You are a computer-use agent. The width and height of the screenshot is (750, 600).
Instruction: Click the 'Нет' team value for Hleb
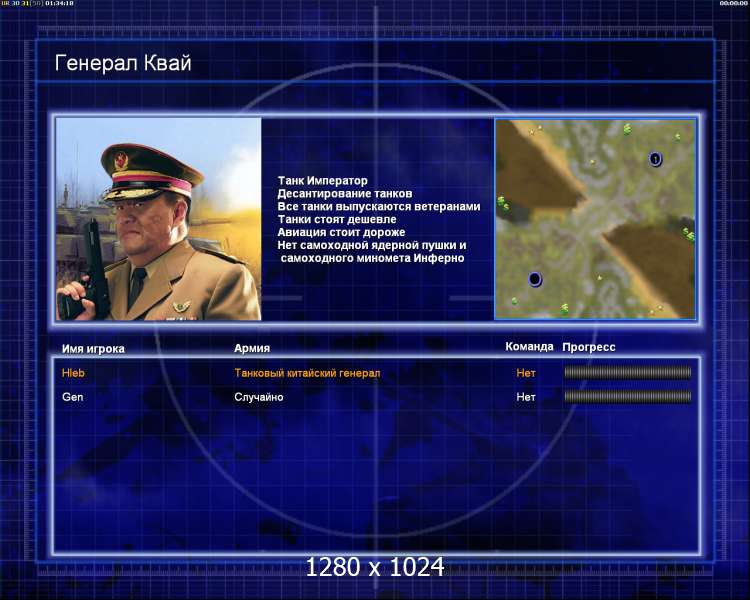point(526,373)
